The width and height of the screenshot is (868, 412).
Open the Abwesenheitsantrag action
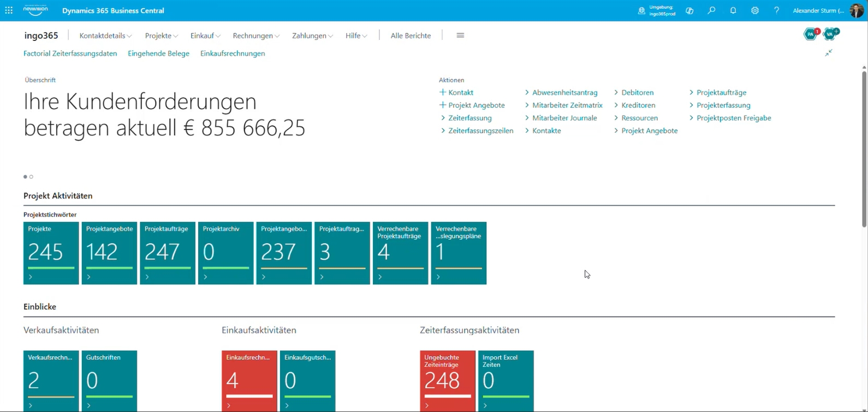pyautogui.click(x=561, y=93)
